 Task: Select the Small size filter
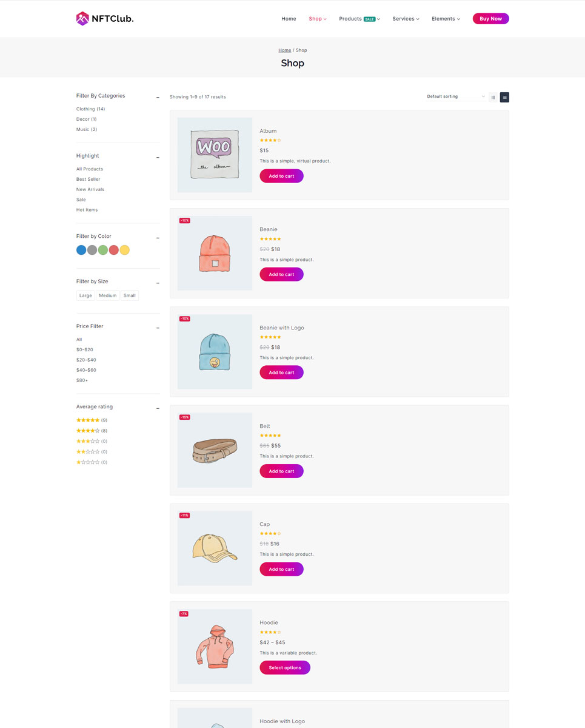(130, 295)
